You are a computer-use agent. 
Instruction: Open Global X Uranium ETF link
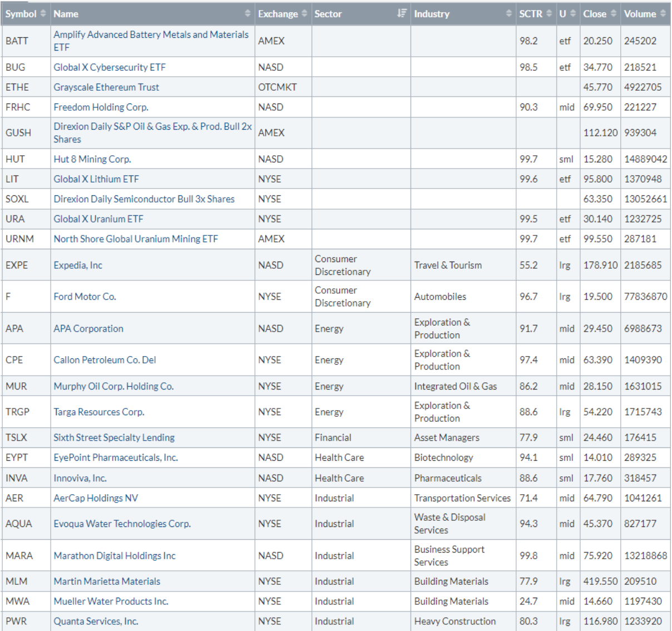click(x=98, y=219)
